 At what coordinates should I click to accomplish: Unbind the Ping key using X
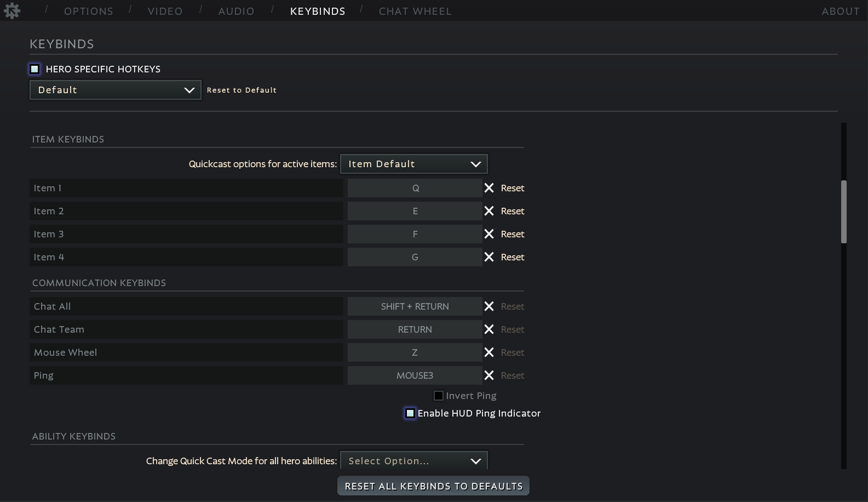click(489, 375)
